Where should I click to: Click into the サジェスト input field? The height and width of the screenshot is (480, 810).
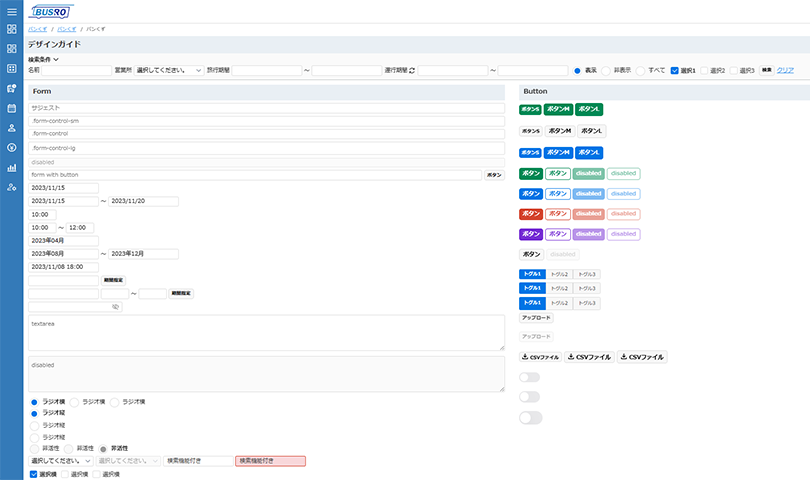pos(266,107)
